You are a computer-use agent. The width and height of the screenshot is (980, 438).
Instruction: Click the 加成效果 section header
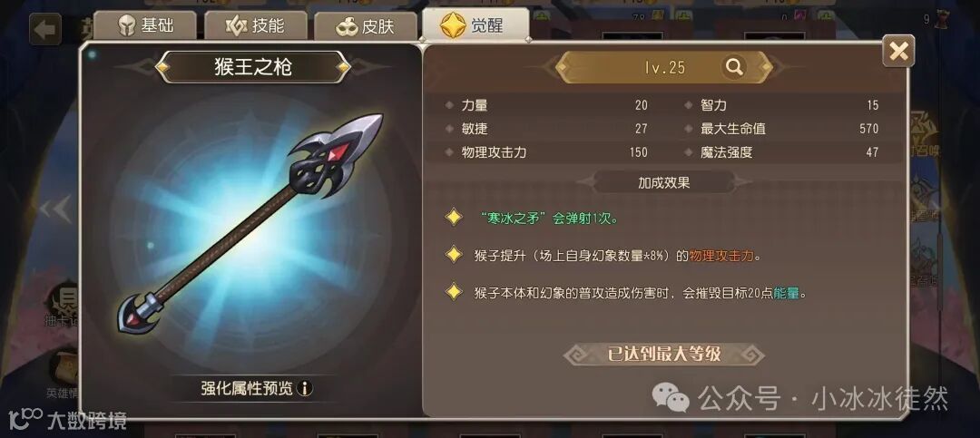pos(663,182)
